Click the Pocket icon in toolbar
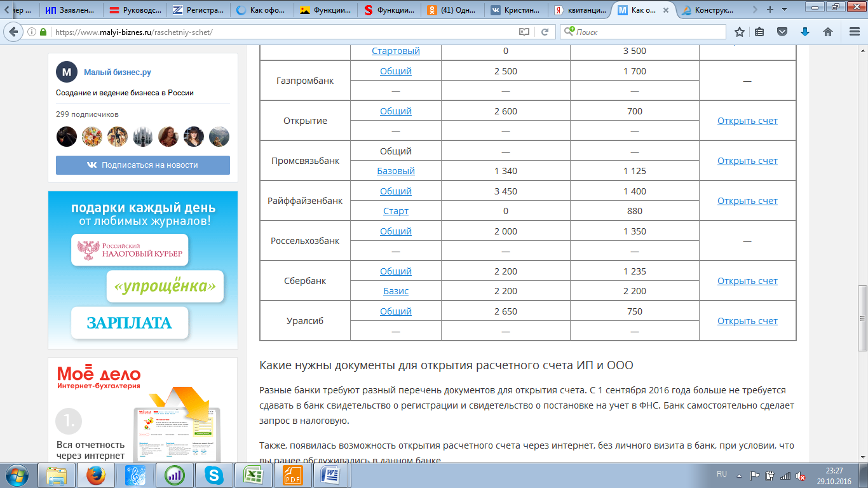This screenshot has width=868, height=488. click(783, 32)
